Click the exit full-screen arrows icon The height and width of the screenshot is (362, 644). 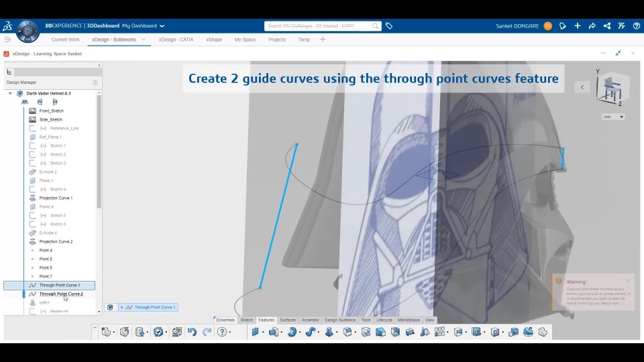click(618, 54)
